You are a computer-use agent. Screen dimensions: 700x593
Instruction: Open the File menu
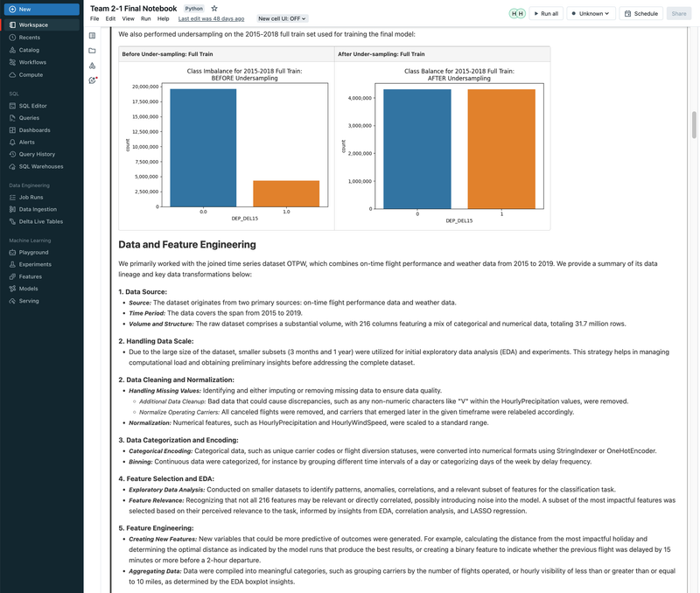coord(94,17)
